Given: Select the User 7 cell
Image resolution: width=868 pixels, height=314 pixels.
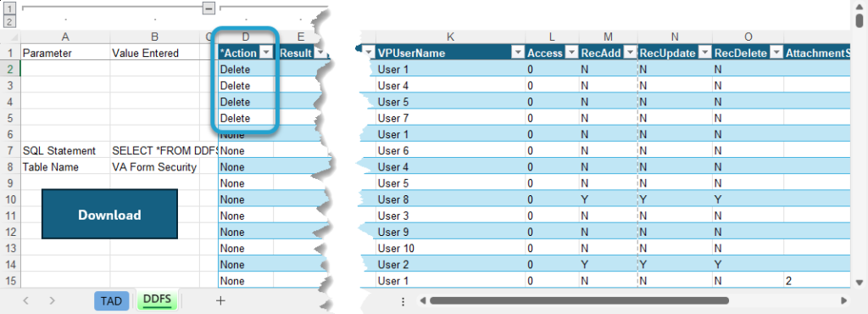Looking at the screenshot, I should [450, 119].
